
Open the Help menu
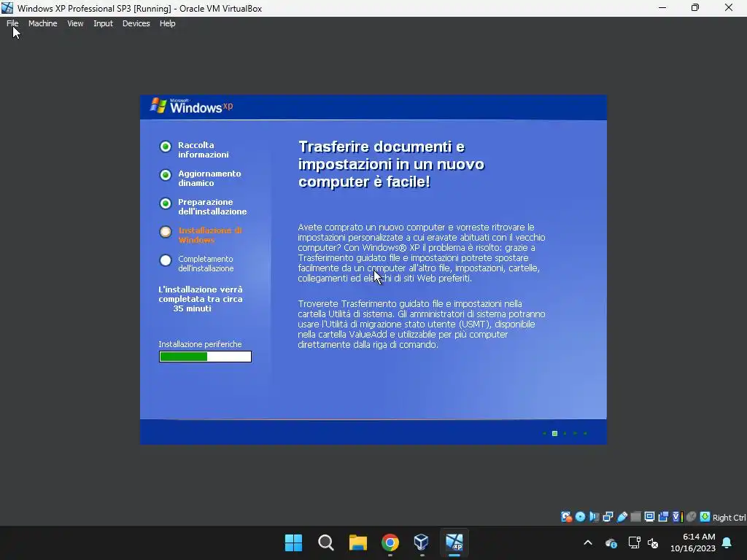click(167, 23)
